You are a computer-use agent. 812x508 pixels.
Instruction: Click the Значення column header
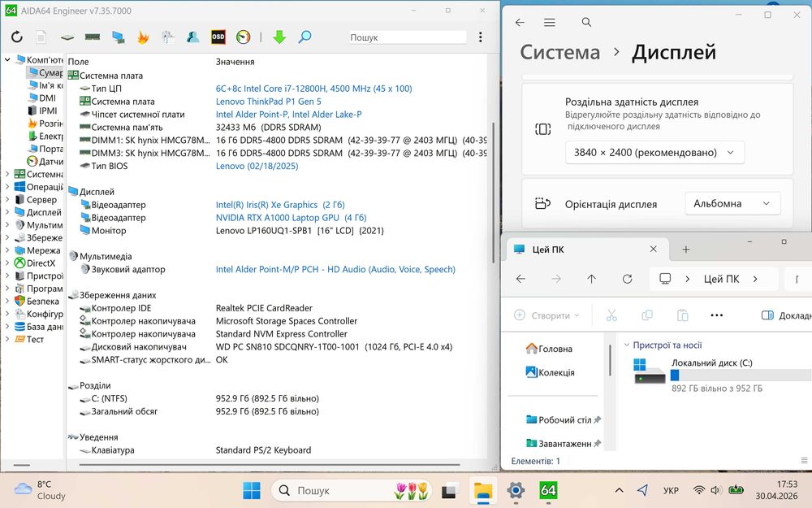click(235, 62)
